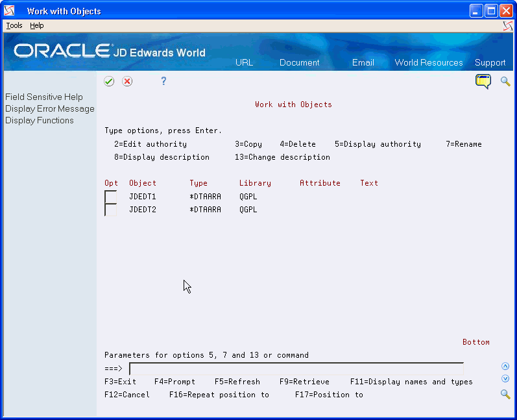Click the 2=Edit authority option text
The image size is (517, 420).
(150, 144)
